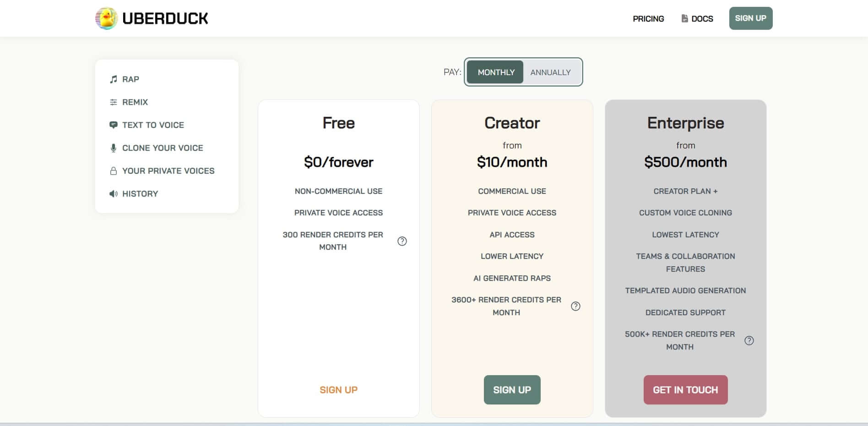Click 500K+ RENDER CREDITS PER MONTH text
The image size is (868, 426).
coord(680,340)
